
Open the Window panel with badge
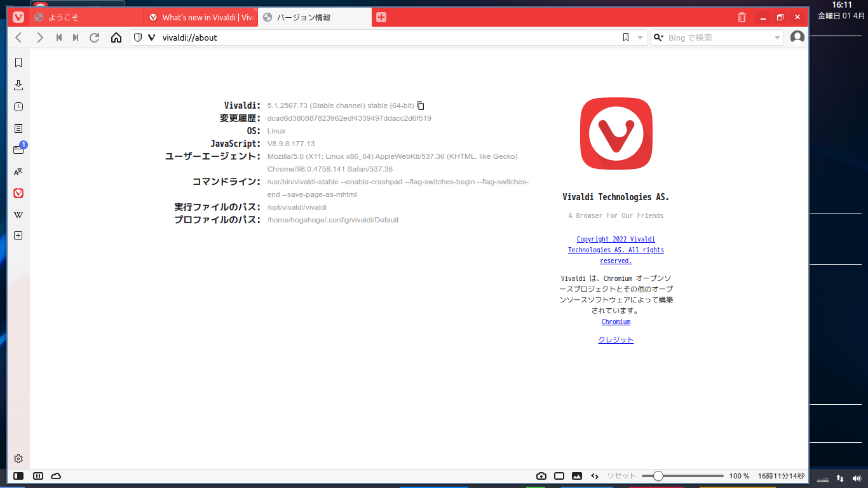coord(18,149)
